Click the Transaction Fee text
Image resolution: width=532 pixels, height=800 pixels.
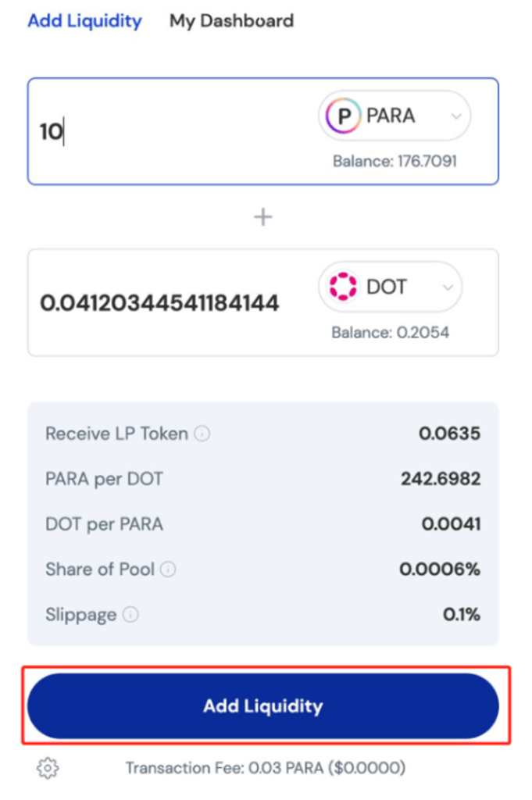coord(266,769)
